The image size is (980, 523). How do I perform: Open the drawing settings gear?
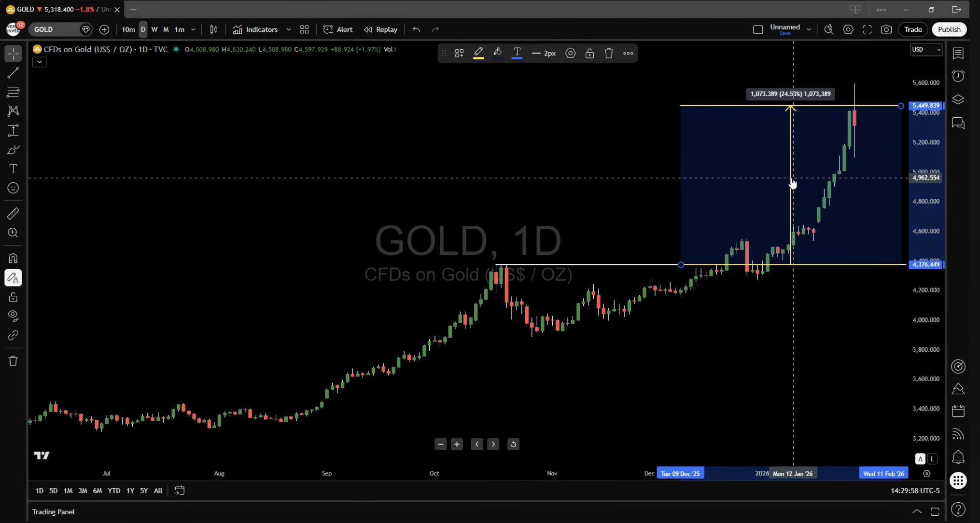571,54
